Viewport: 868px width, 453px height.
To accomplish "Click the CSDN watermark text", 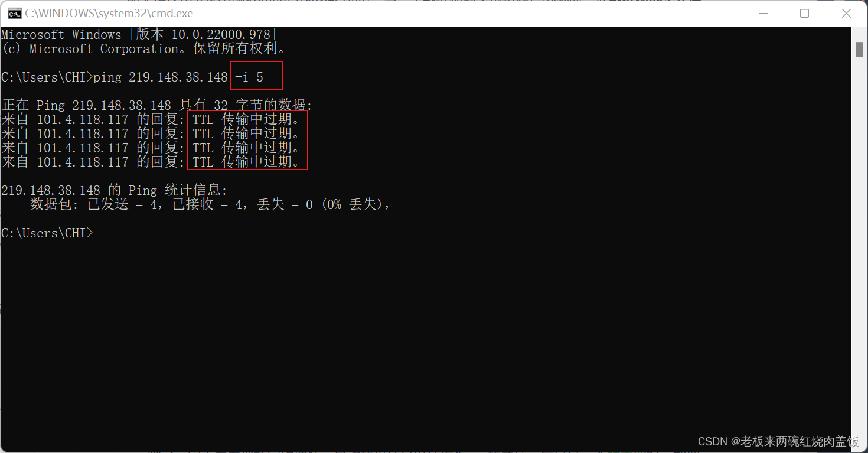I will (x=778, y=442).
